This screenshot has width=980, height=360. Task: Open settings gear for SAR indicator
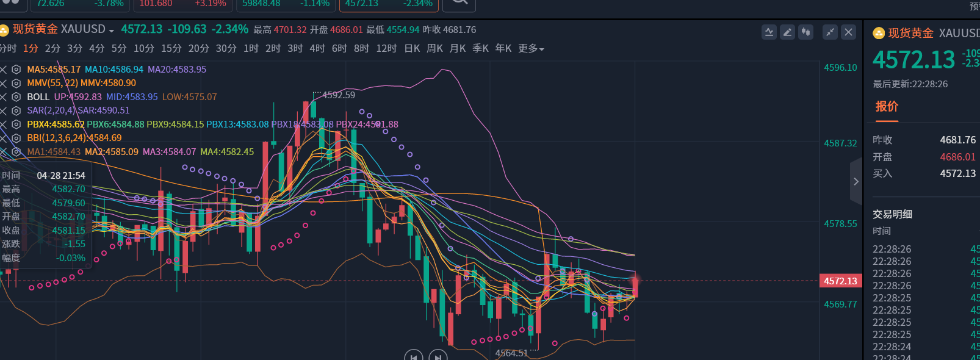16,110
